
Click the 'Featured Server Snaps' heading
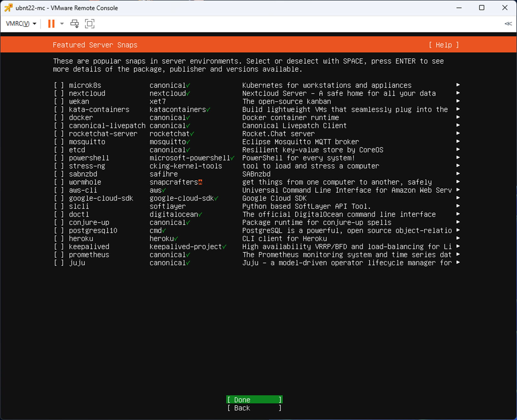pyautogui.click(x=95, y=45)
